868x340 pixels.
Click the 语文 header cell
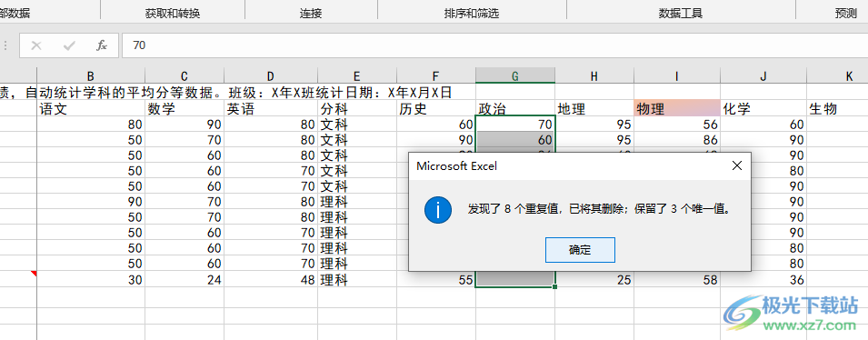(x=91, y=109)
